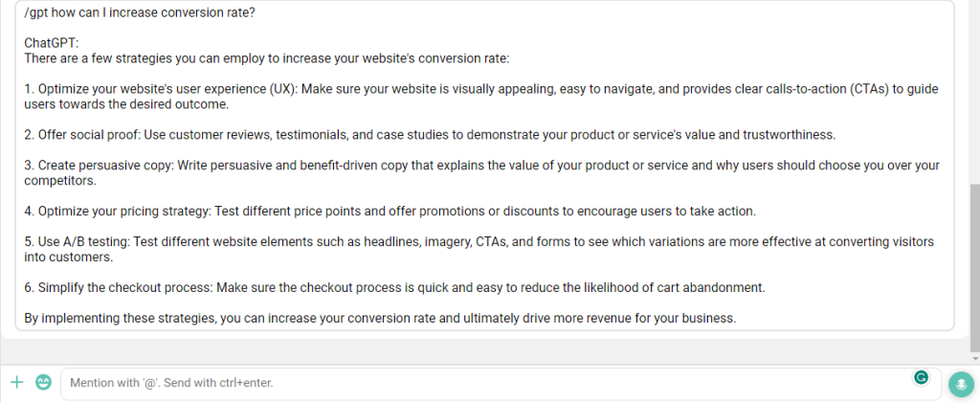The height and width of the screenshot is (403, 980).
Task: Click the closing 'By implementing these strategies' sentence
Action: click(x=380, y=319)
